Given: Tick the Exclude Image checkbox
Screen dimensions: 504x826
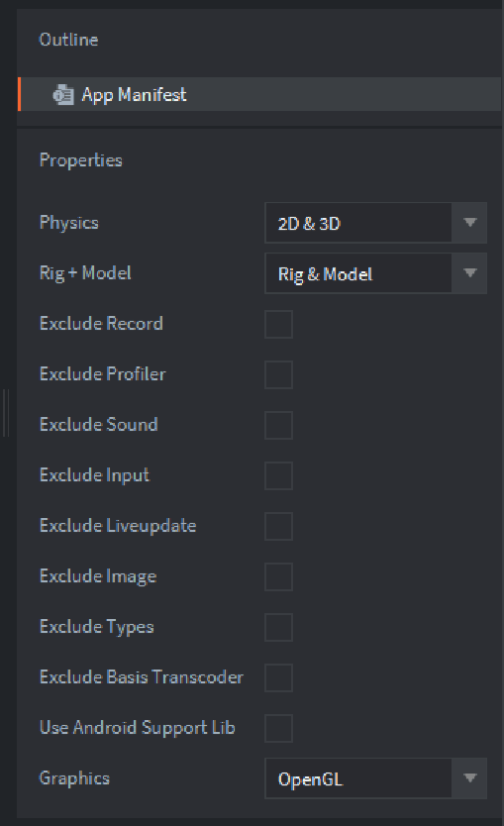Looking at the screenshot, I should pyautogui.click(x=278, y=576).
